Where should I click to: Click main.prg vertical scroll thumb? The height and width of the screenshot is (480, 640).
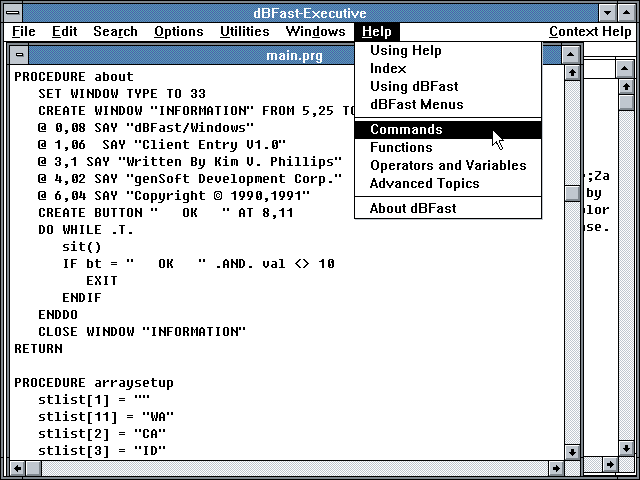[x=572, y=193]
